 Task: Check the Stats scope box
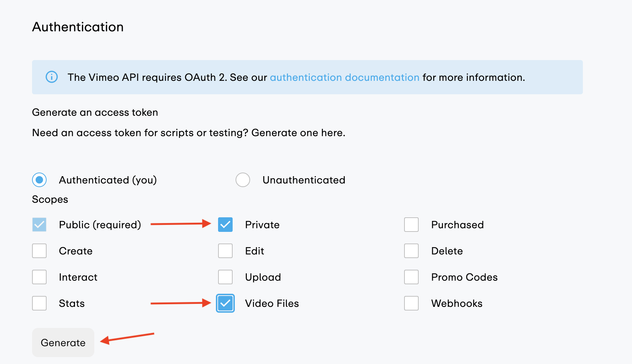pos(39,303)
